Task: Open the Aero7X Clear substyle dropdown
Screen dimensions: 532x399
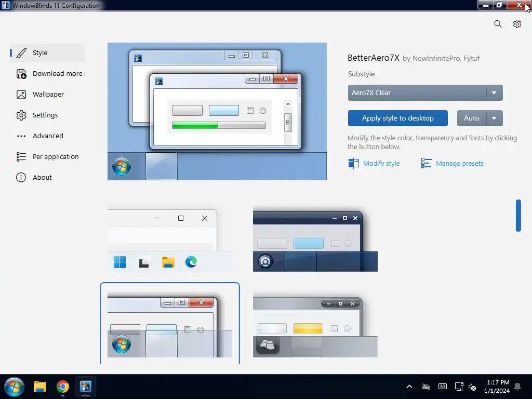Action: (x=425, y=92)
